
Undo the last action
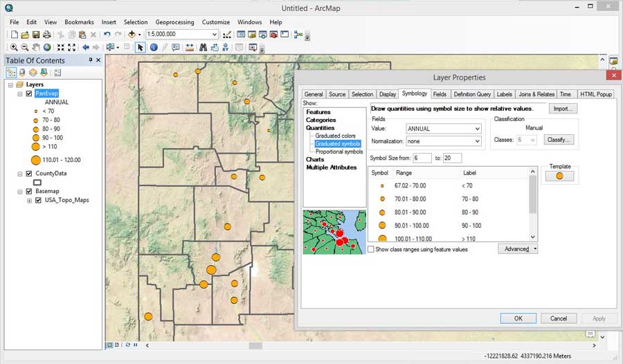point(107,35)
